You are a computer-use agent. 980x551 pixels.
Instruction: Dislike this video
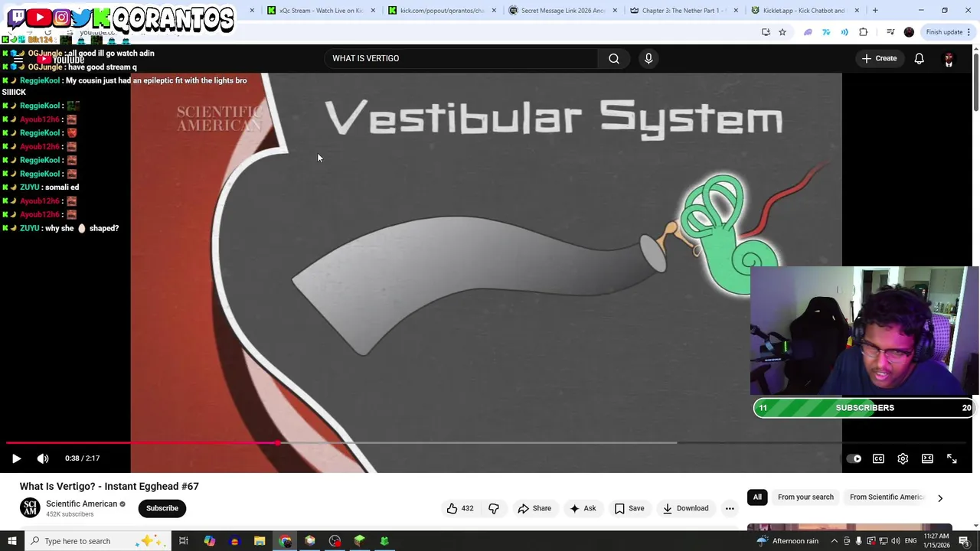pos(494,508)
